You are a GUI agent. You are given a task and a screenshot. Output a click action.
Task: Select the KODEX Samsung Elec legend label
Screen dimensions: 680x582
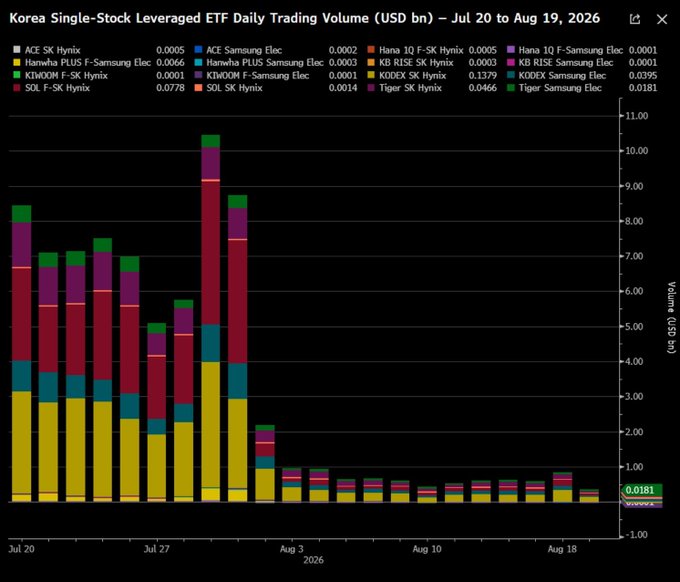point(562,75)
